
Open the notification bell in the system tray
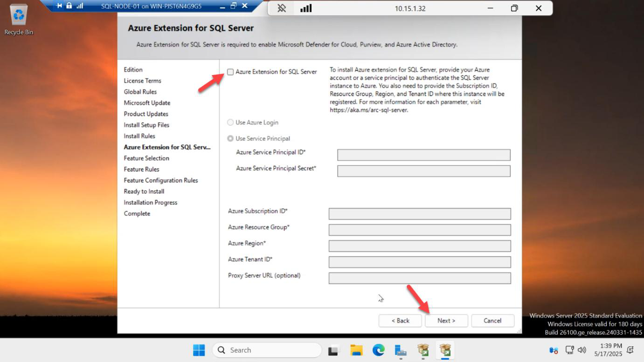(630, 350)
